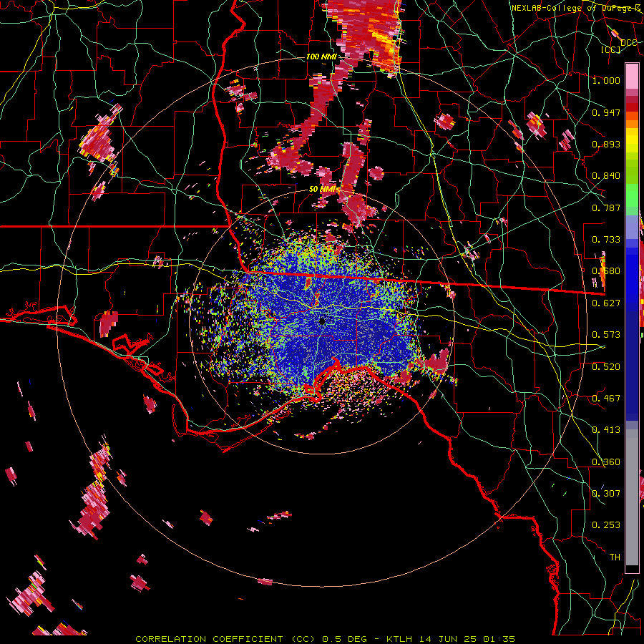Select the 0.307 color scale label
This screenshot has width=644, height=644.
pos(606,494)
